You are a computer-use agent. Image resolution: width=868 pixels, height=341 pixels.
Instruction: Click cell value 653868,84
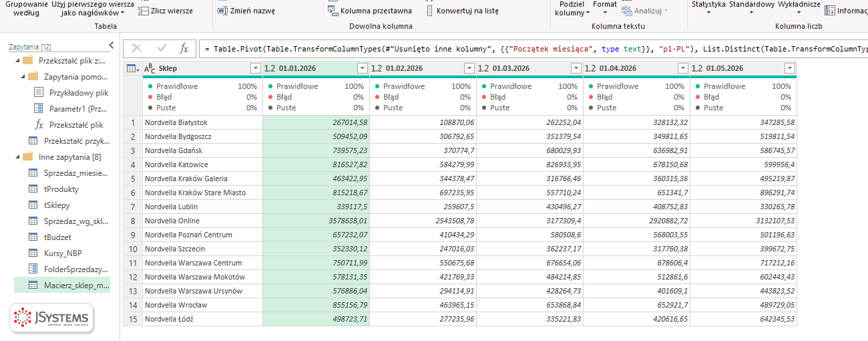tap(529, 305)
